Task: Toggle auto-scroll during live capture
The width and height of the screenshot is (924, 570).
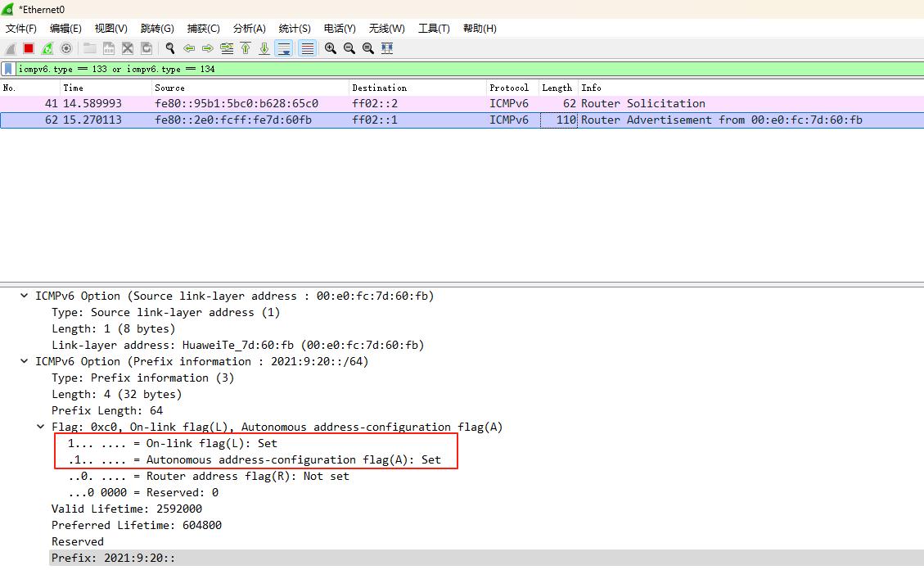Action: [284, 48]
